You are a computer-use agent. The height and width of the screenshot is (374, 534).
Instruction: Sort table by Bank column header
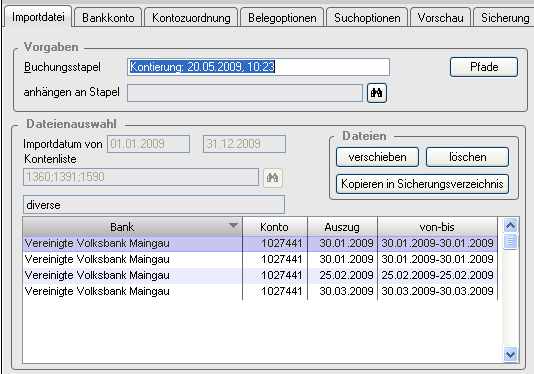(132, 227)
